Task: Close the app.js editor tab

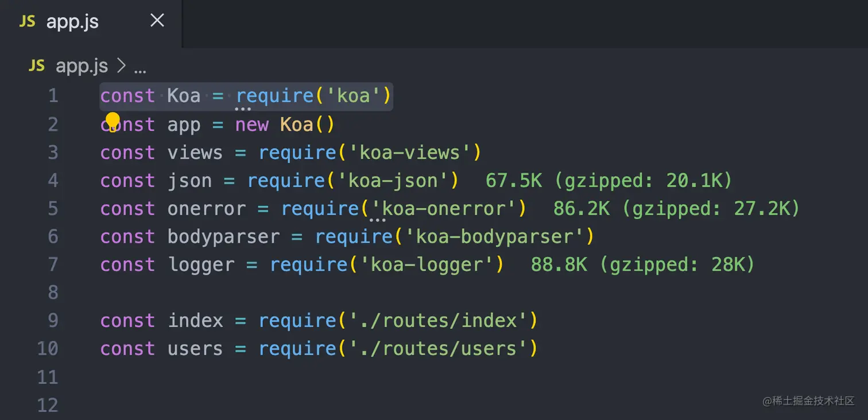Action: click(157, 21)
